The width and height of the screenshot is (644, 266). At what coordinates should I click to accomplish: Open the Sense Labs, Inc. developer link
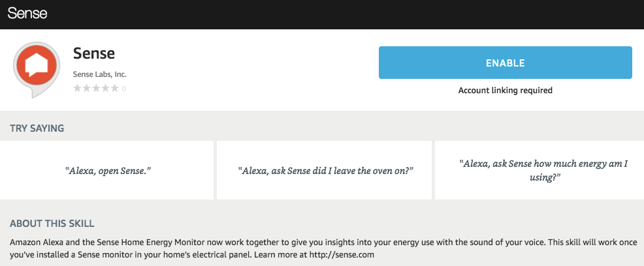(x=100, y=74)
